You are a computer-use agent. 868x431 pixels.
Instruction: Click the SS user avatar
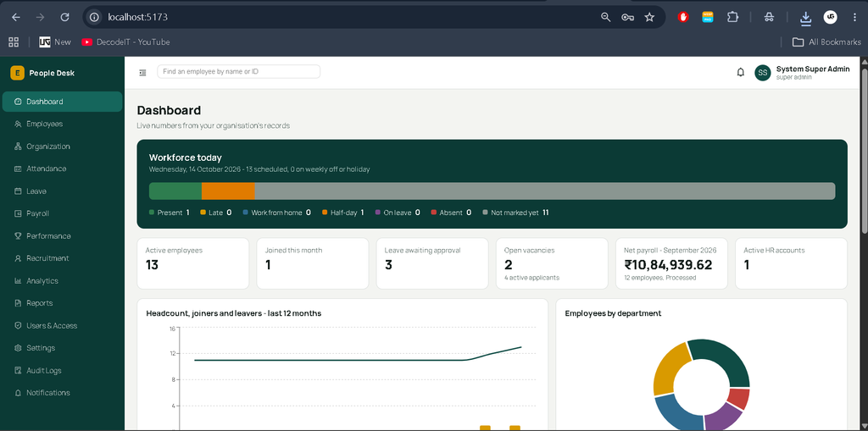click(763, 73)
